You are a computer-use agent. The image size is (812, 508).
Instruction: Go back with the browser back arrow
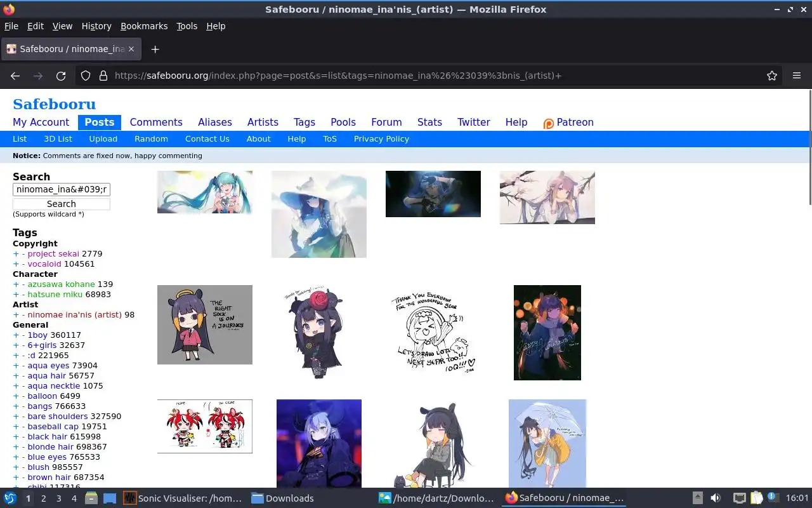tap(15, 76)
